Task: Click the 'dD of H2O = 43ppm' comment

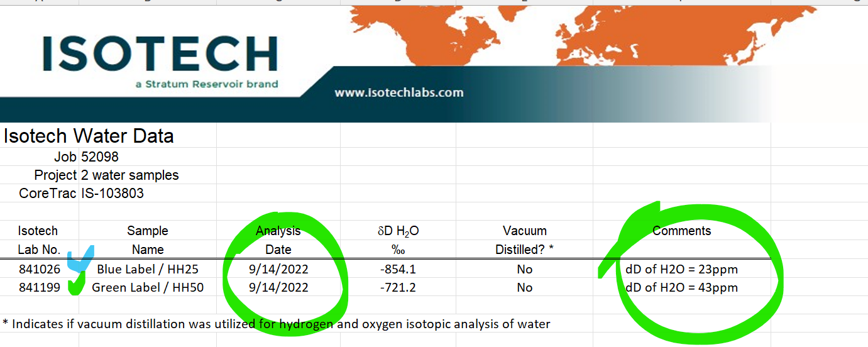Action: [681, 288]
